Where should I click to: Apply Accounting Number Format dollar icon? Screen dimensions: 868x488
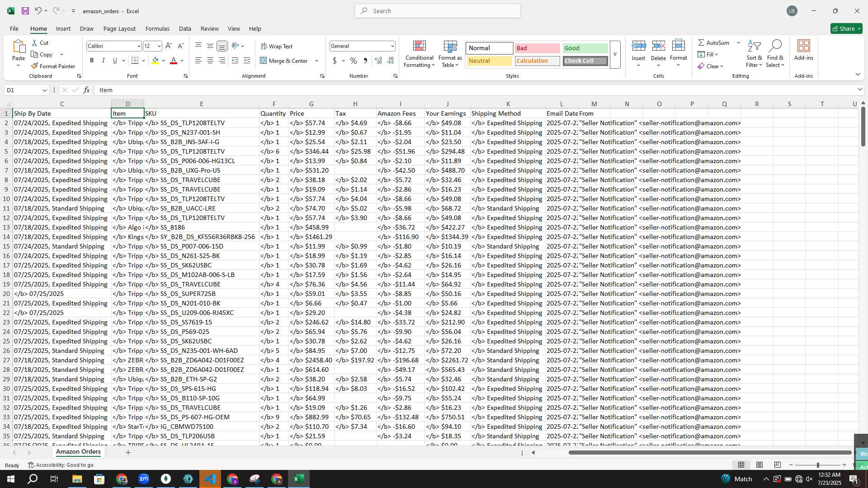tap(335, 61)
